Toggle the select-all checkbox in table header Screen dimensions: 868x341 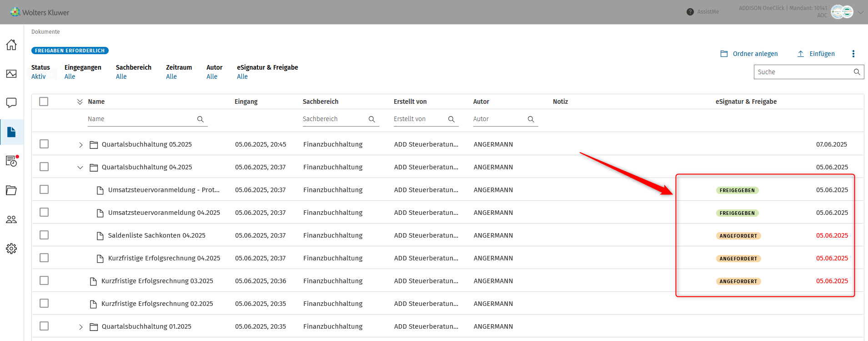tap(44, 102)
